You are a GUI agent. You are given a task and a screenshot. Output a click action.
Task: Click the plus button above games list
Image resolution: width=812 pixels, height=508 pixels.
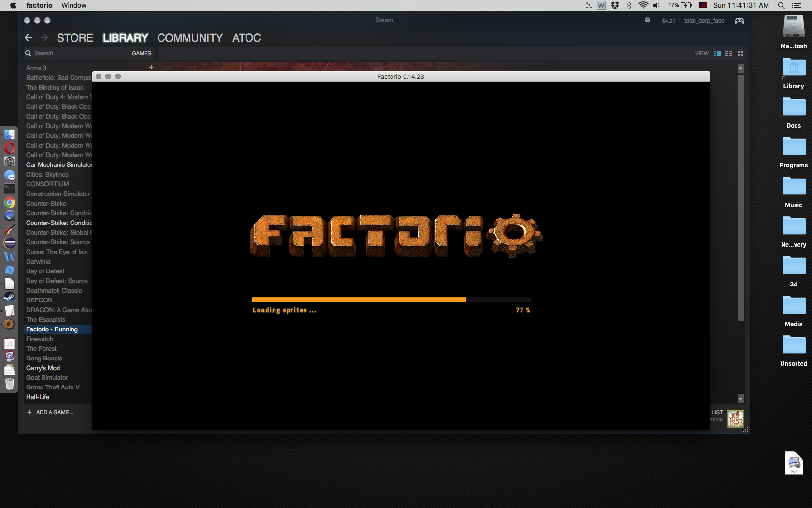point(151,67)
